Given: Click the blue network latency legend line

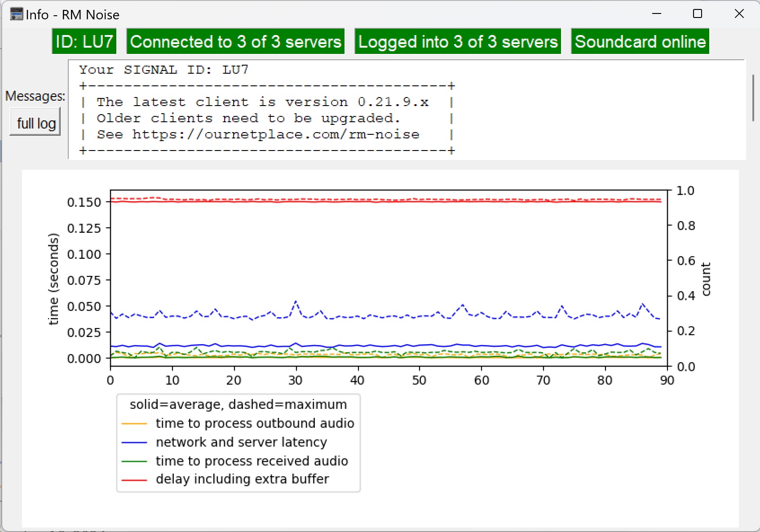Looking at the screenshot, I should [135, 442].
